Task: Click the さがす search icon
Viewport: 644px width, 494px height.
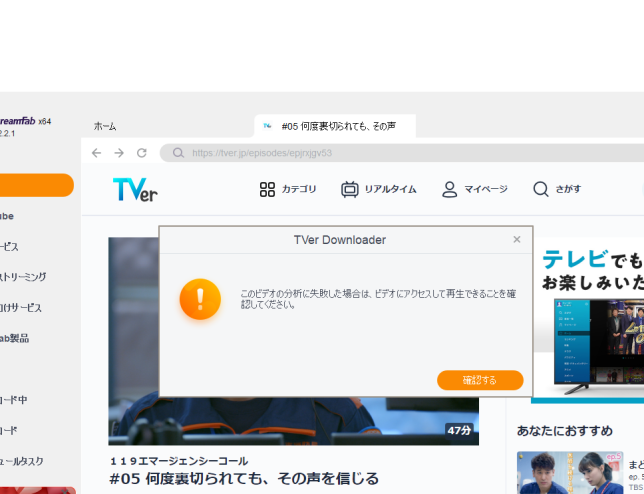Action: (x=541, y=189)
